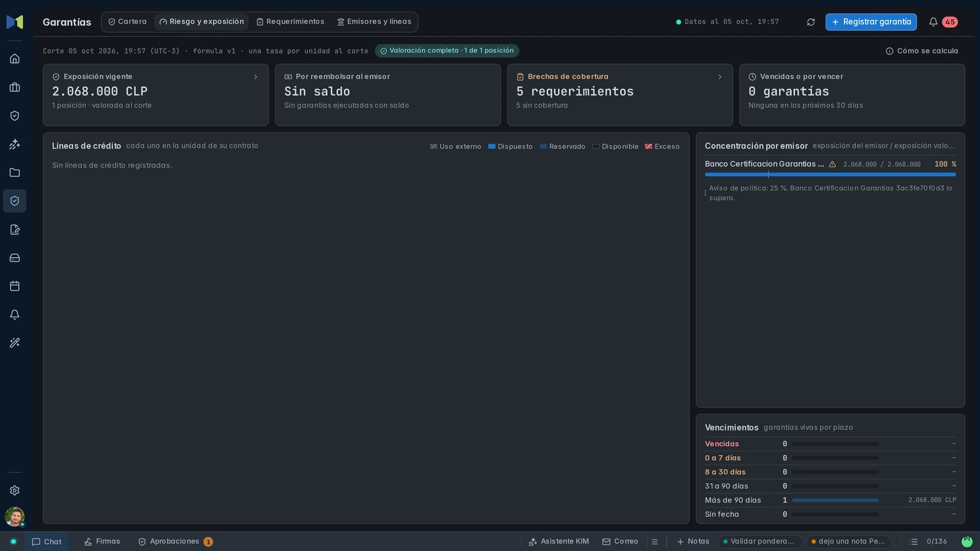This screenshot has width=980, height=551.
Task: Open the hamburger menu beside Correo
Action: (655, 542)
